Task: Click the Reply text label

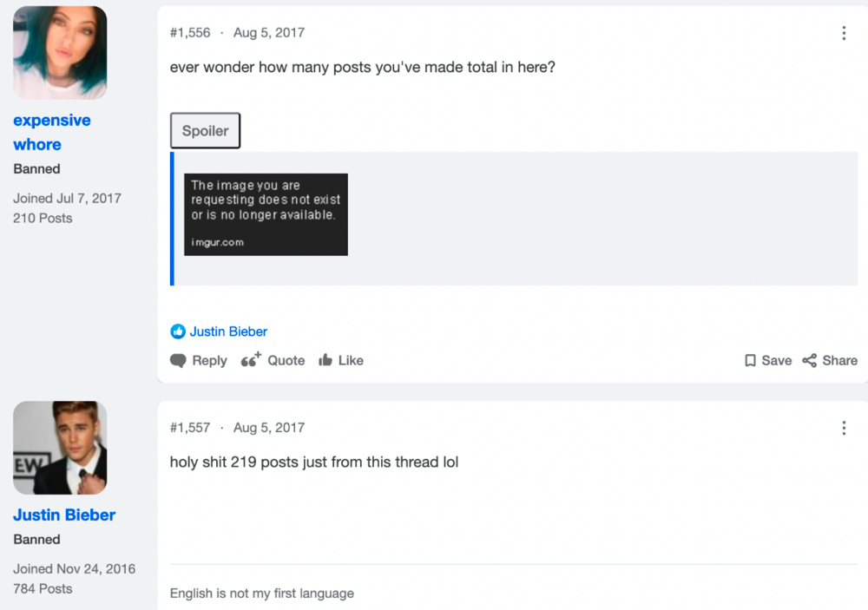Action: (x=209, y=361)
